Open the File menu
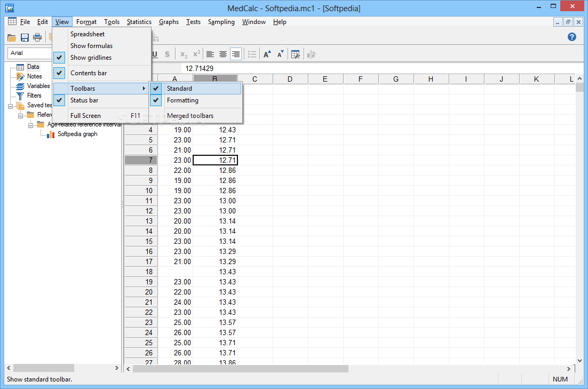The image size is (588, 389). (25, 22)
